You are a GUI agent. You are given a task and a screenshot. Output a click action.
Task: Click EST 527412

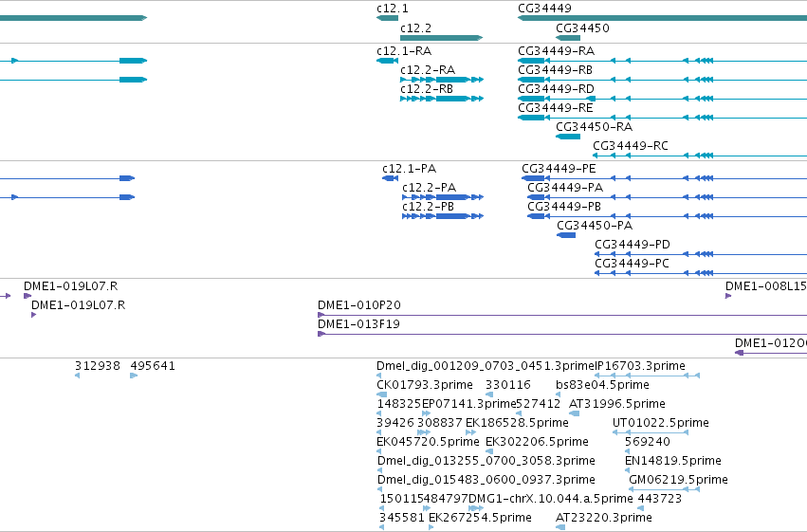coord(539,404)
